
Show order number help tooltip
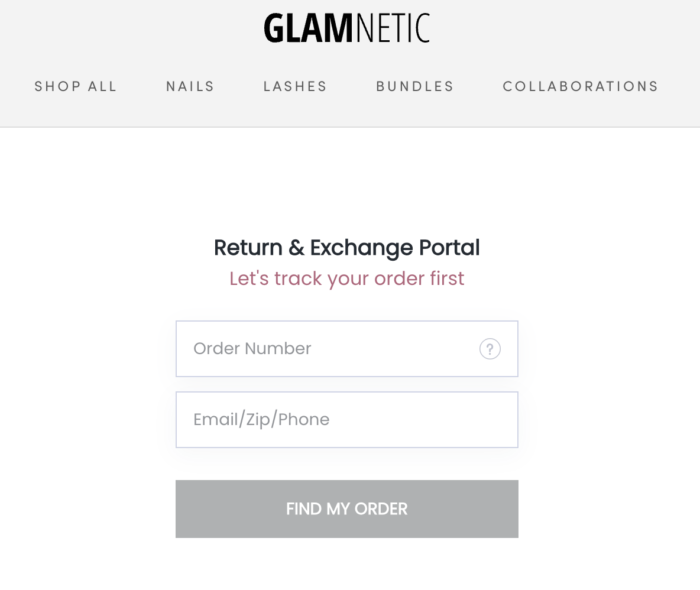490,349
